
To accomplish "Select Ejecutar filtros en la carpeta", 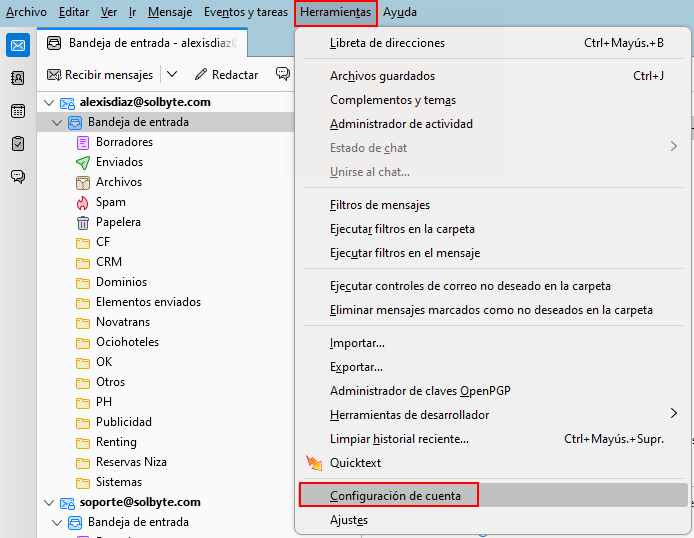I will (x=494, y=229).
